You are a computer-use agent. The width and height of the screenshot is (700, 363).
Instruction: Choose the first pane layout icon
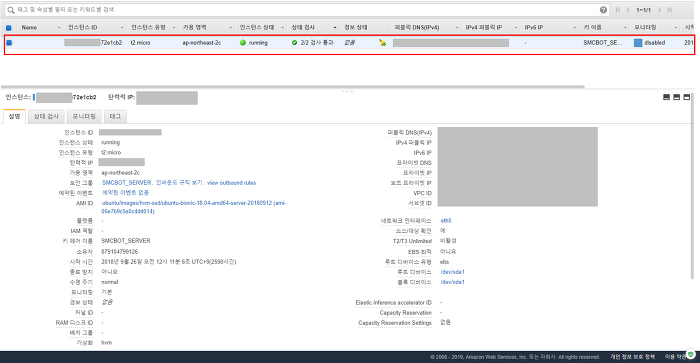point(667,97)
